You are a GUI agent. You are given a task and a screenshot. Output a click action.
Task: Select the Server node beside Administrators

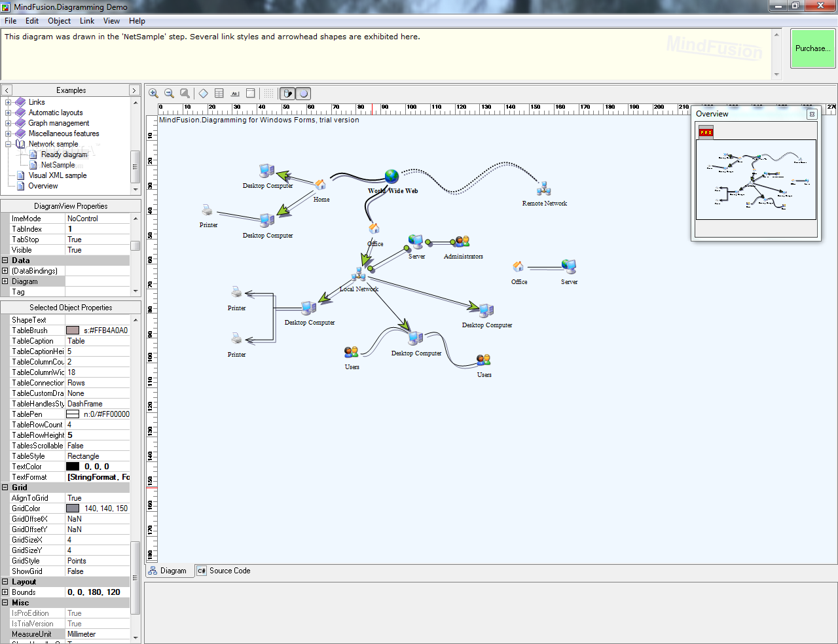tap(416, 241)
